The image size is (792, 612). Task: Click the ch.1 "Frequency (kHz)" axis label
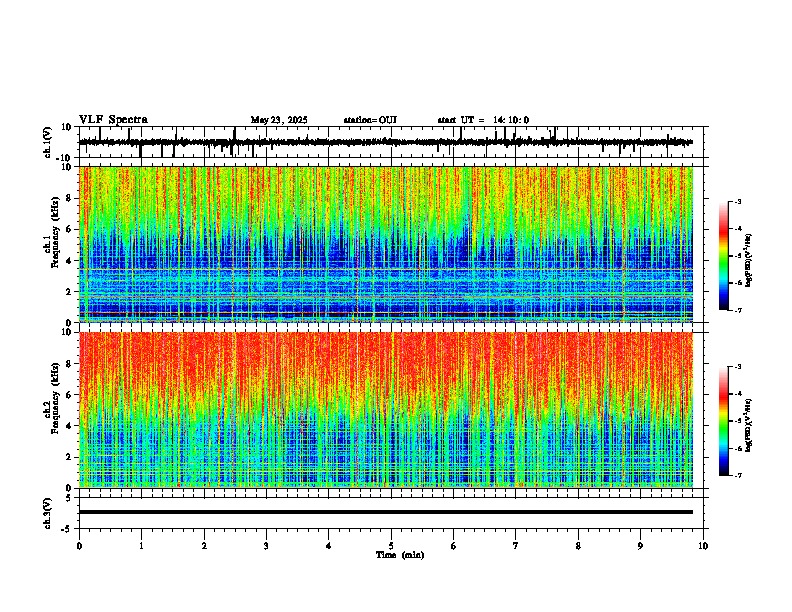click(x=55, y=233)
